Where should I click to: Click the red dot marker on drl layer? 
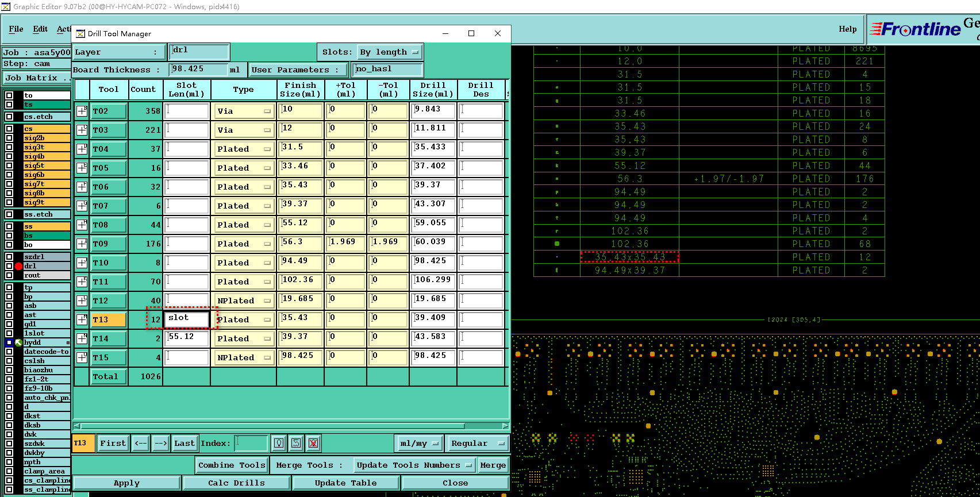[18, 266]
